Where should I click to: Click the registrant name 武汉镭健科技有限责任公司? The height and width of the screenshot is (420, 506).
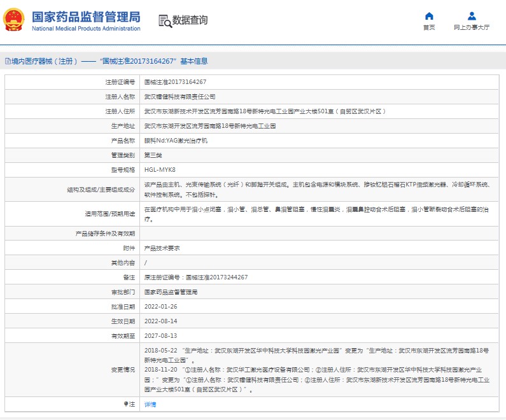coord(180,97)
